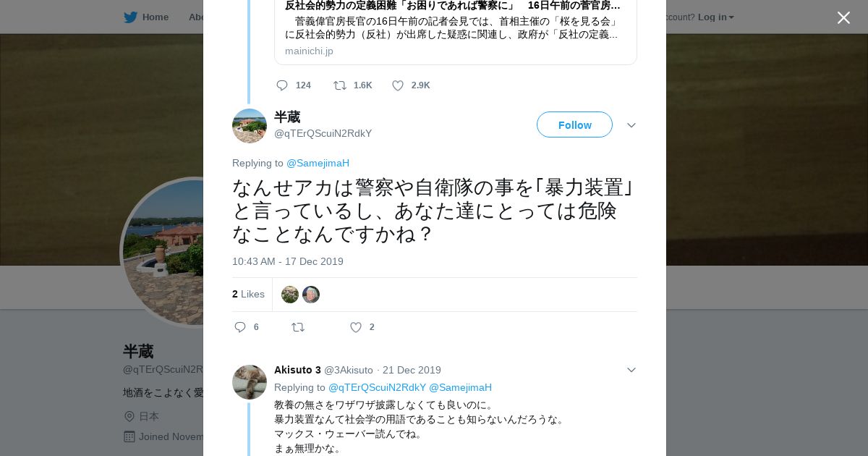Click the heart icon showing 2.9K likes
Viewport: 868px width, 456px height.
(x=398, y=85)
